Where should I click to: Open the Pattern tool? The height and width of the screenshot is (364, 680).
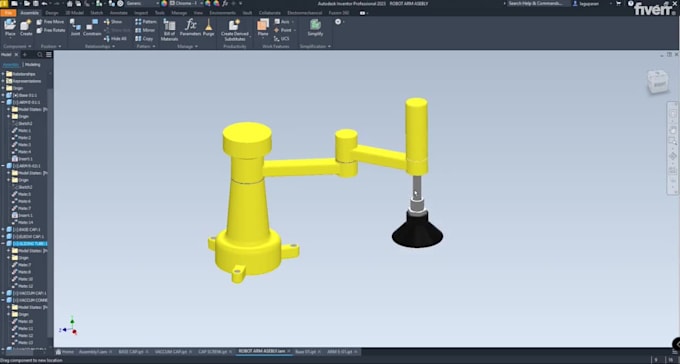pos(146,22)
